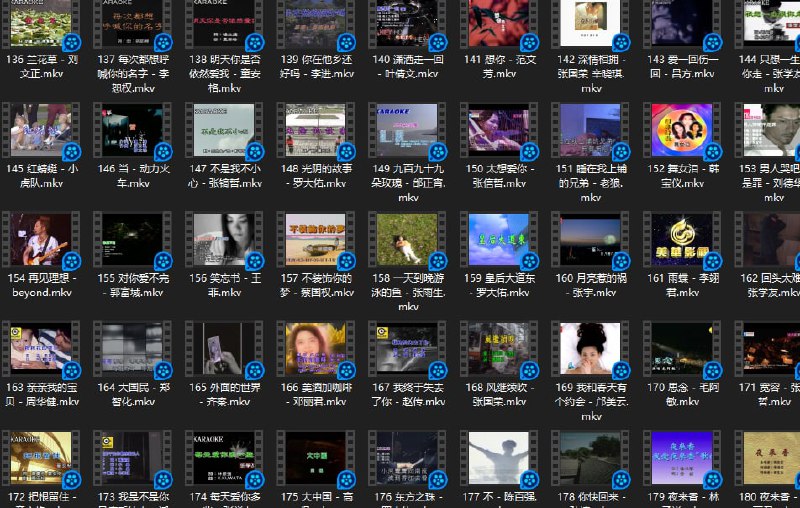Select the thumbnail of video 150 太想爱你
800x508 pixels.
pyautogui.click(x=498, y=130)
